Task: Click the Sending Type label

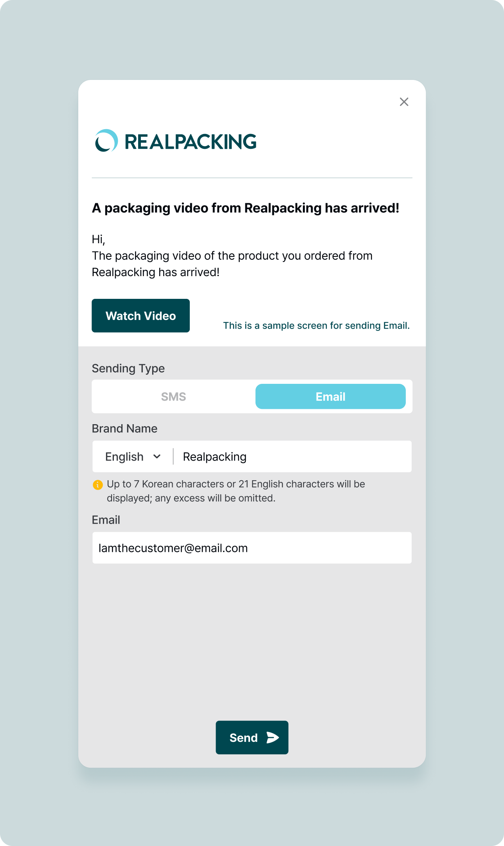Action: (x=128, y=369)
